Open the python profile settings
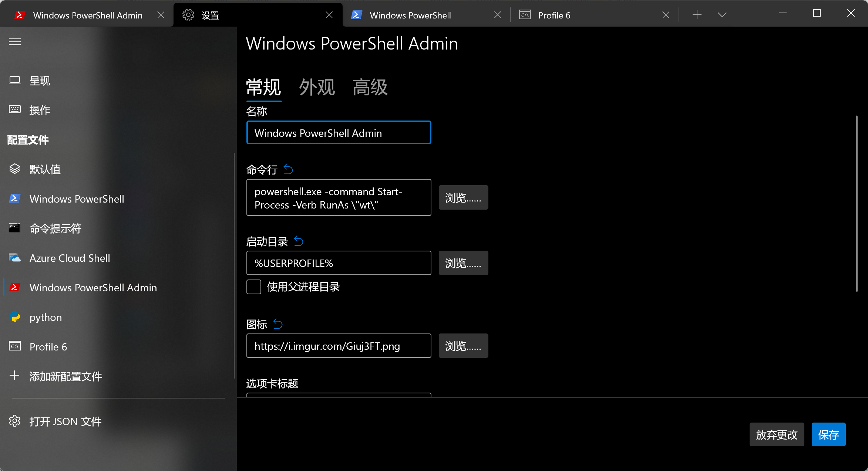This screenshot has width=868, height=471. (x=45, y=317)
